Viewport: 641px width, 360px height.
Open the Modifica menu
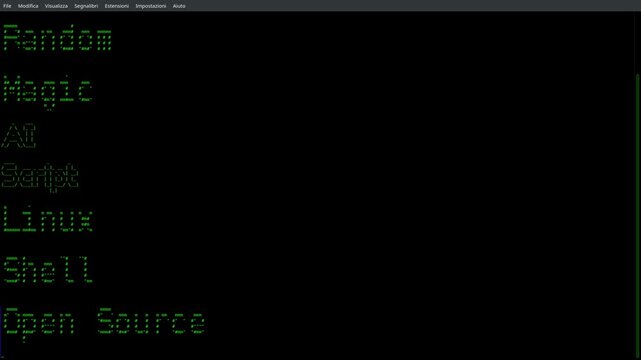28,6
